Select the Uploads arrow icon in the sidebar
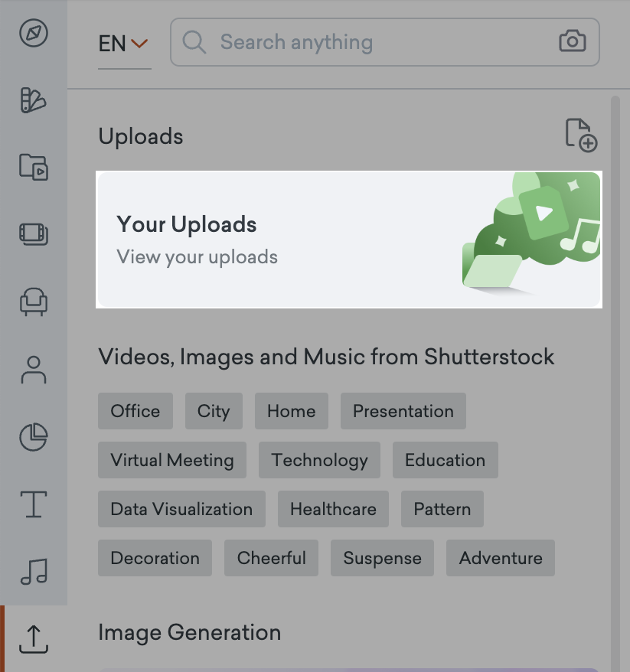The image size is (630, 672). point(33,640)
